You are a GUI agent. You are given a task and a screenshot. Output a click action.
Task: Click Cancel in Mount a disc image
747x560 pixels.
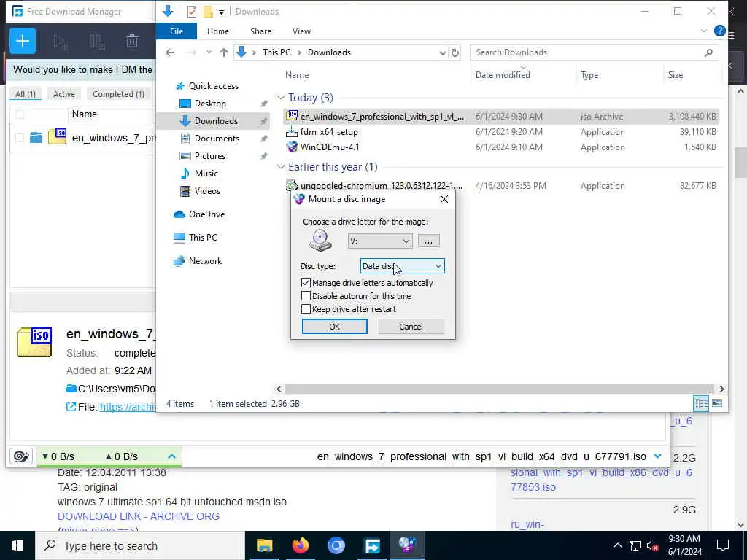pos(411,326)
